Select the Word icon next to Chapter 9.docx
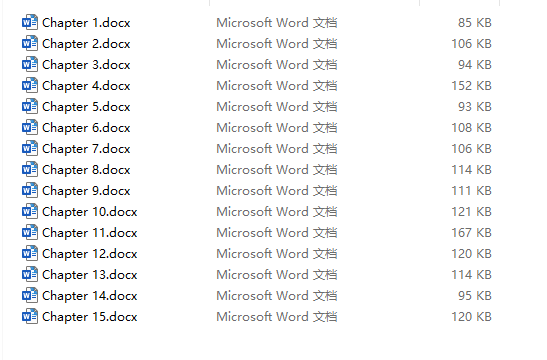547x360 pixels. (30, 190)
